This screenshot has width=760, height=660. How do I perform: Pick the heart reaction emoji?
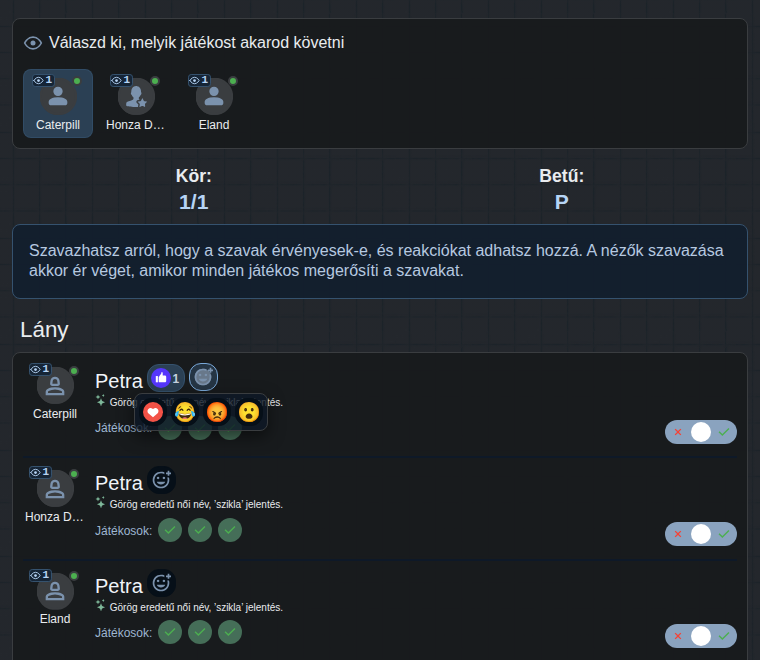(x=153, y=412)
